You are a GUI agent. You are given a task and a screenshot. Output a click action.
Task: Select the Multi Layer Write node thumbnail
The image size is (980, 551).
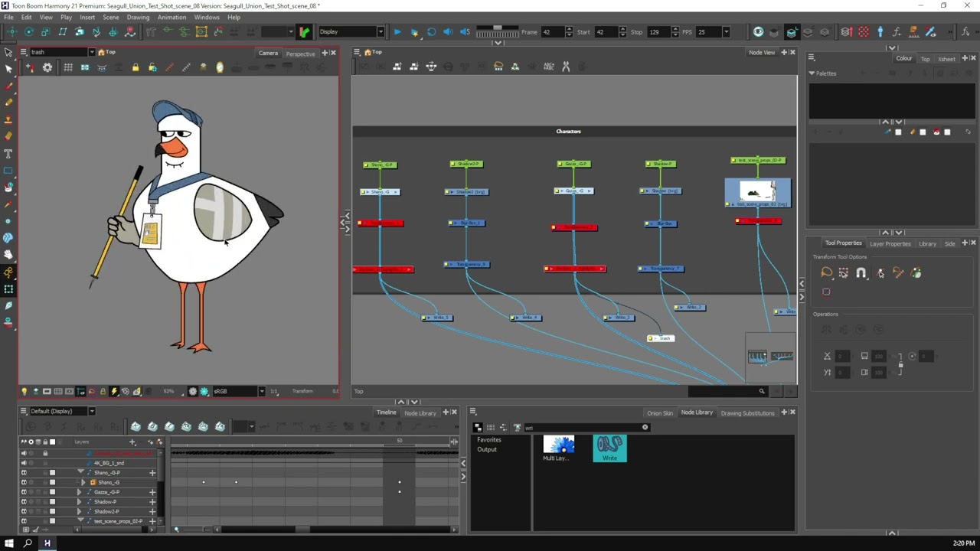click(558, 448)
